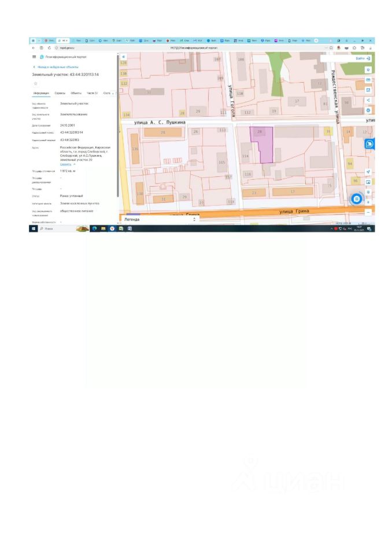Click the area value 1 972 кв. м
Image resolution: width=392 pixels, height=555 pixels.
68,171
